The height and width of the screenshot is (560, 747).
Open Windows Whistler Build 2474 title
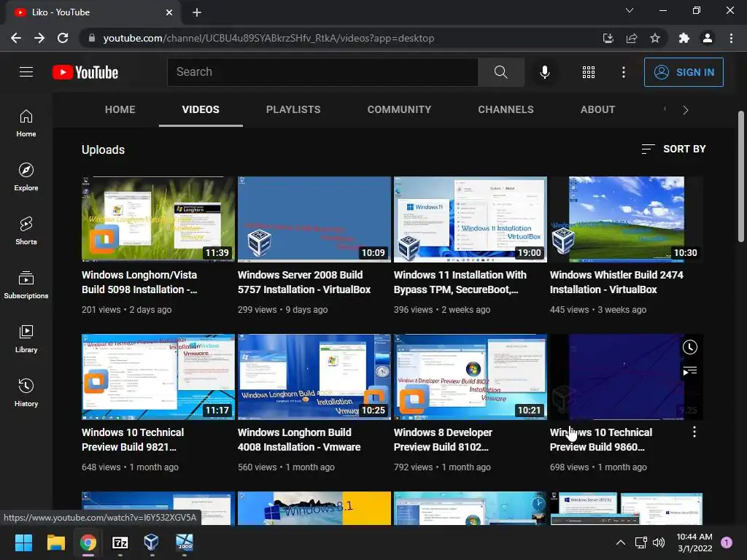coord(616,282)
